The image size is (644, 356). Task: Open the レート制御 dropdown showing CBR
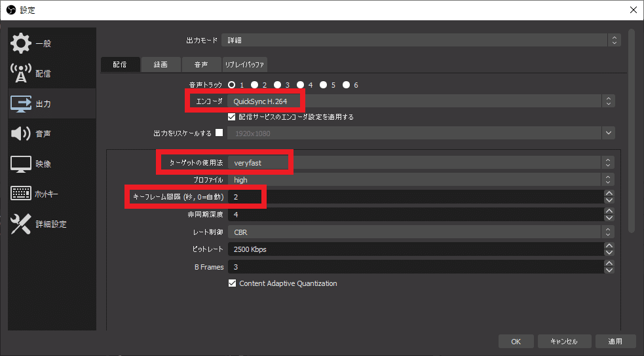click(x=421, y=232)
